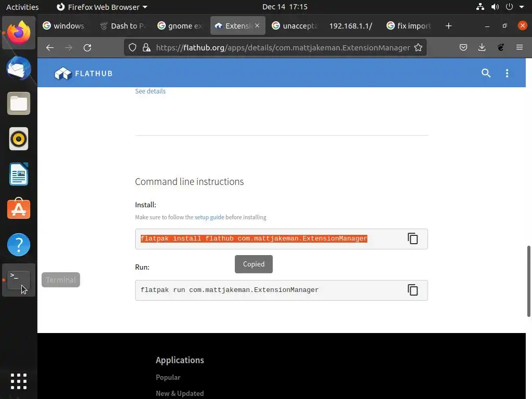Click the page vertical scrollbar
The height and width of the screenshot is (399, 532).
pyautogui.click(x=528, y=281)
